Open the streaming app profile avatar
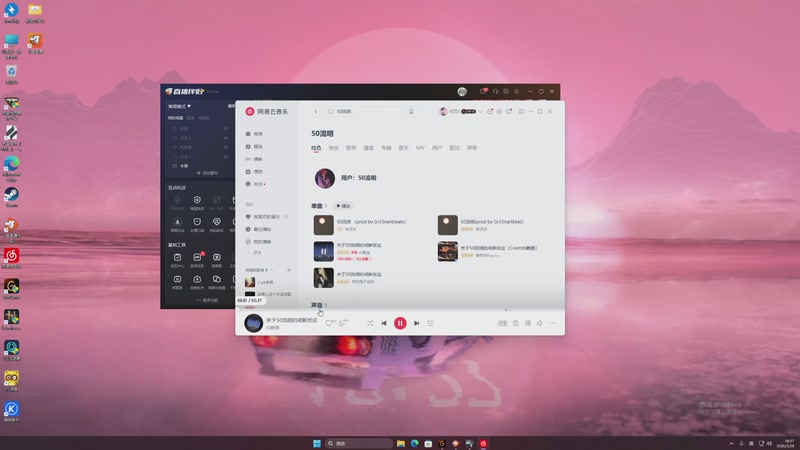 [462, 91]
